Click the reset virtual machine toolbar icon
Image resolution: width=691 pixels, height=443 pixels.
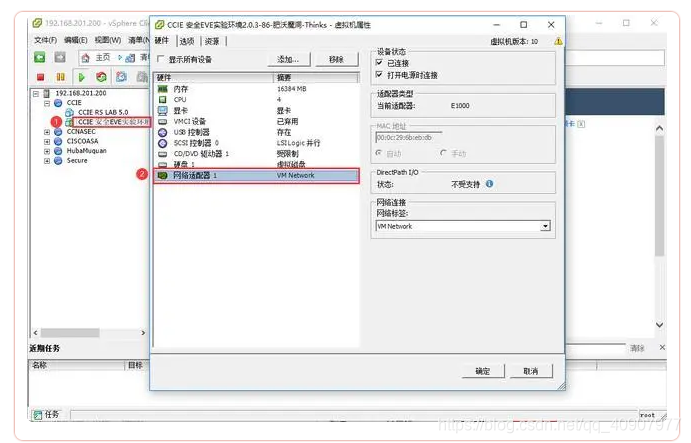tap(101, 77)
